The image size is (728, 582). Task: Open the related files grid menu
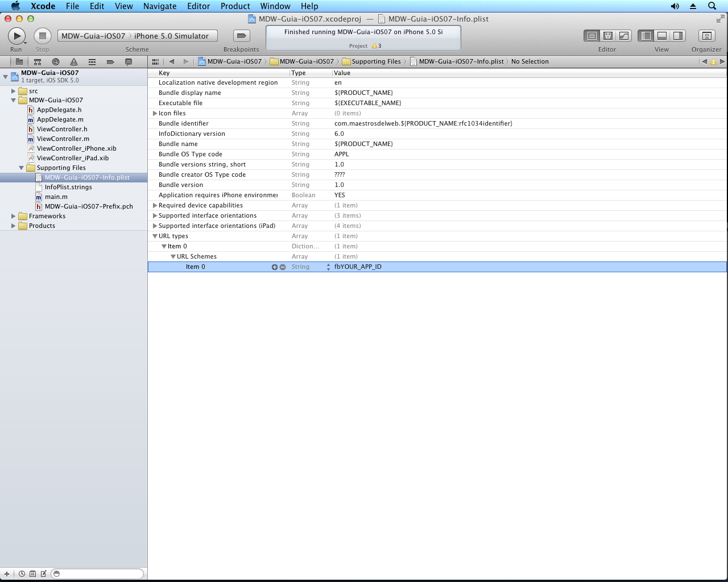click(155, 61)
